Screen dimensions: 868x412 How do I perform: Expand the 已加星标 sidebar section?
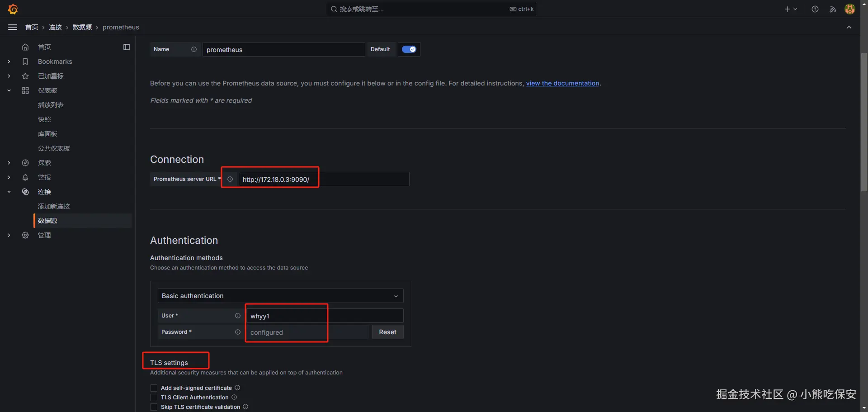click(x=9, y=76)
